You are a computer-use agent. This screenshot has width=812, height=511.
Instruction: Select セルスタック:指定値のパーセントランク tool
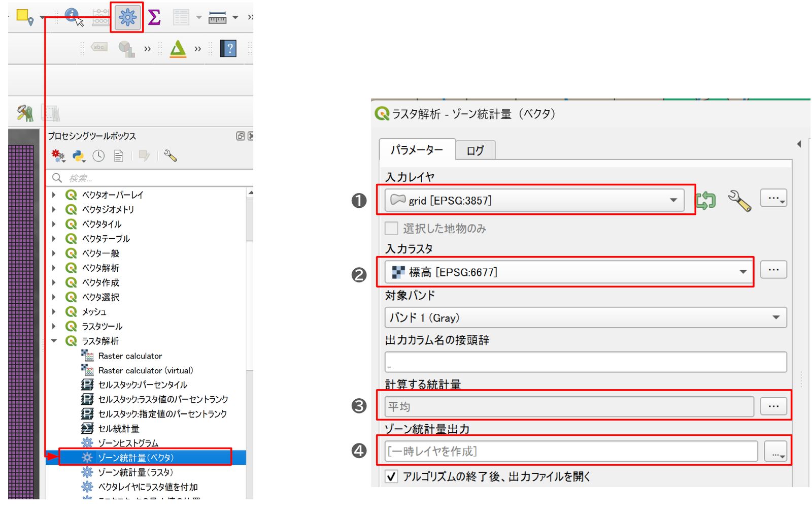[162, 414]
